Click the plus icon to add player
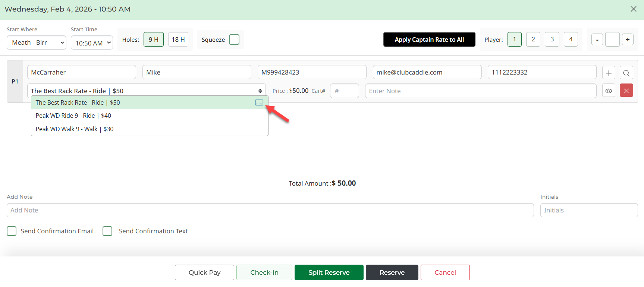 click(609, 73)
